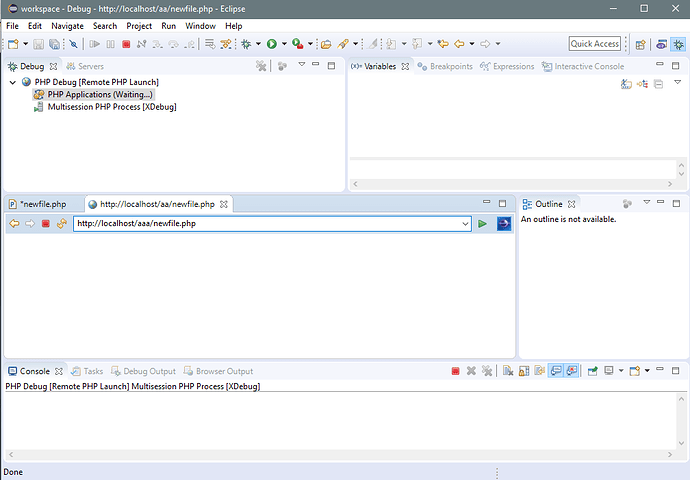The height and width of the screenshot is (480, 690).
Task: Click the green Go arrow beside URL field
Action: 483,224
